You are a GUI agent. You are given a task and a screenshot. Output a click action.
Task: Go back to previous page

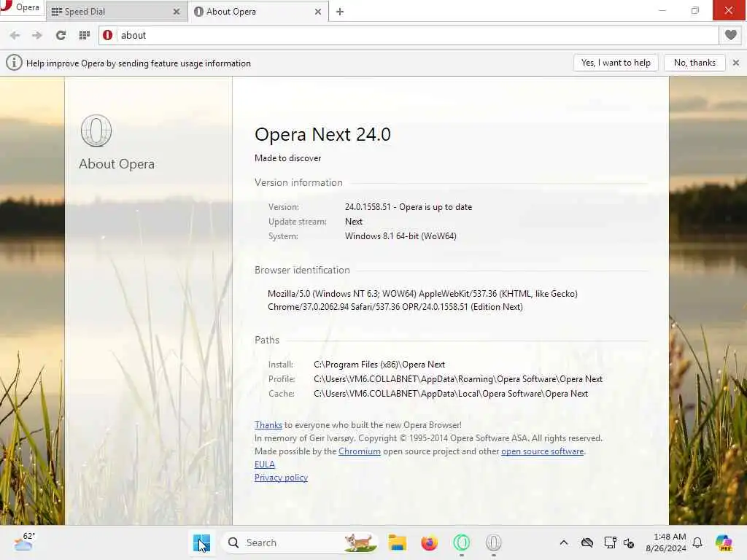click(x=15, y=35)
